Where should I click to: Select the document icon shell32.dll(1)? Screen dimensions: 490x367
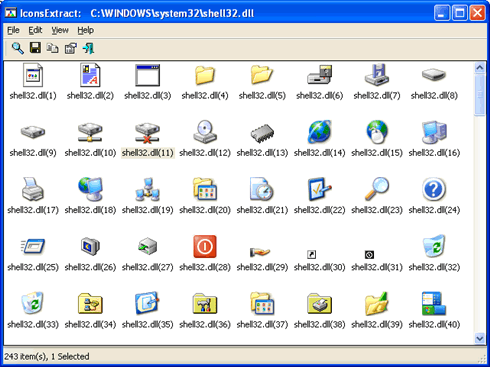33,75
